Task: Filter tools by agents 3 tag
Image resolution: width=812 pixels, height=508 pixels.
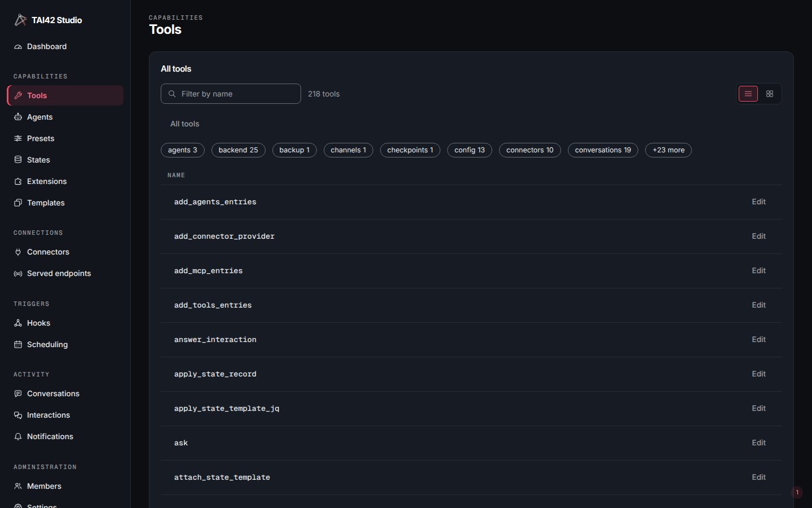Action: [183, 150]
